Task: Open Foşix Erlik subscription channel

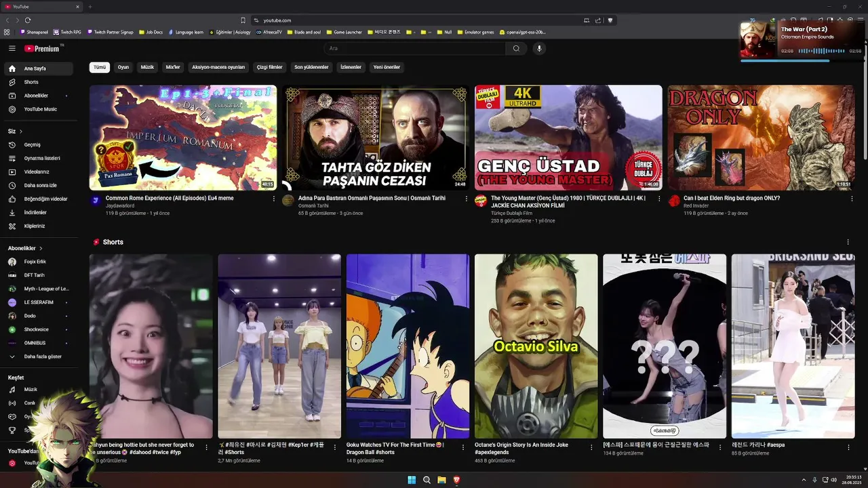Action: pyautogui.click(x=38, y=262)
